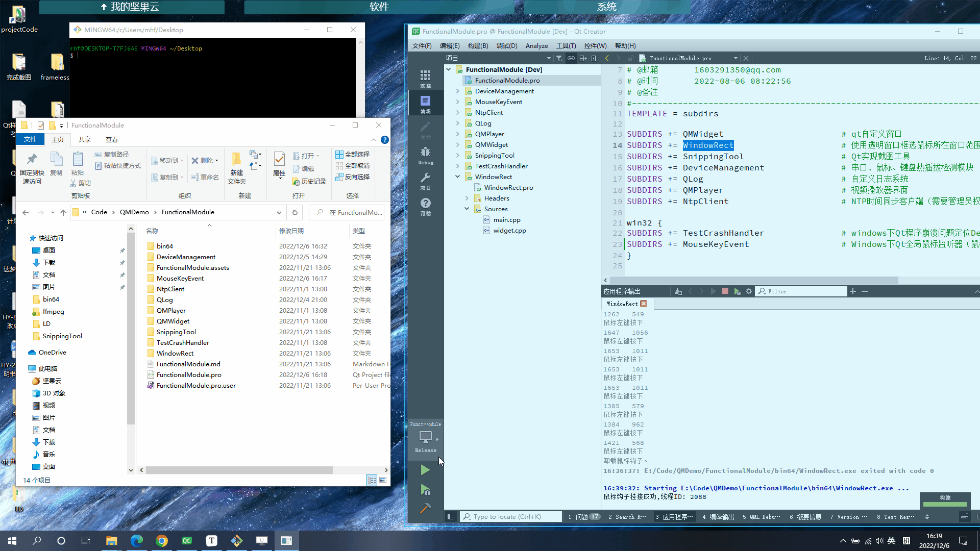Click the project tree filter icon
Image resolution: width=980 pixels, height=551 pixels.
point(559,58)
